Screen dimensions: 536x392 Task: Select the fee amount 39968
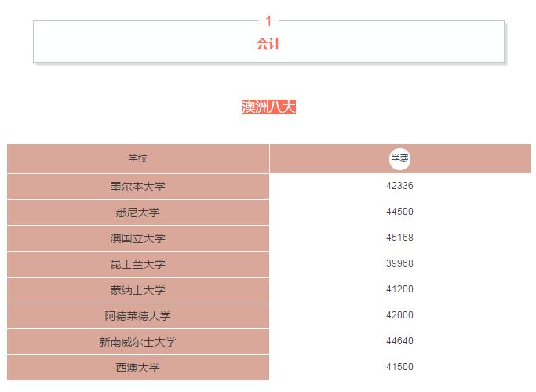[400, 263]
